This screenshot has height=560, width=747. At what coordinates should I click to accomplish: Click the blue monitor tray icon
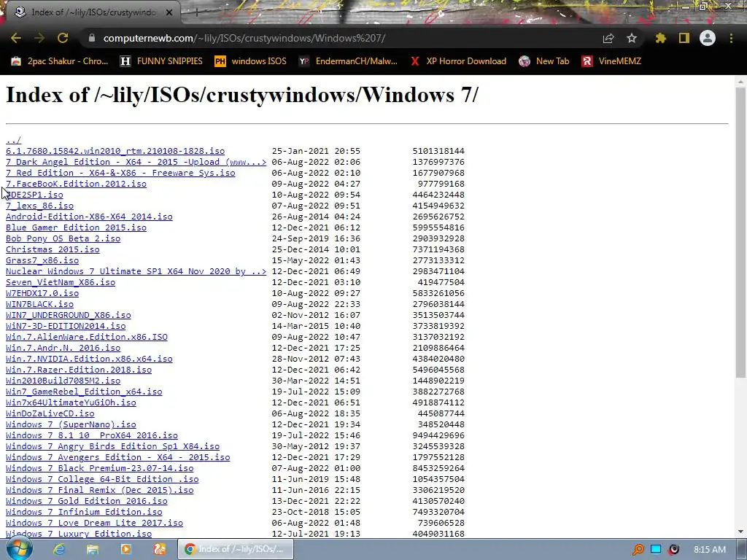656,549
